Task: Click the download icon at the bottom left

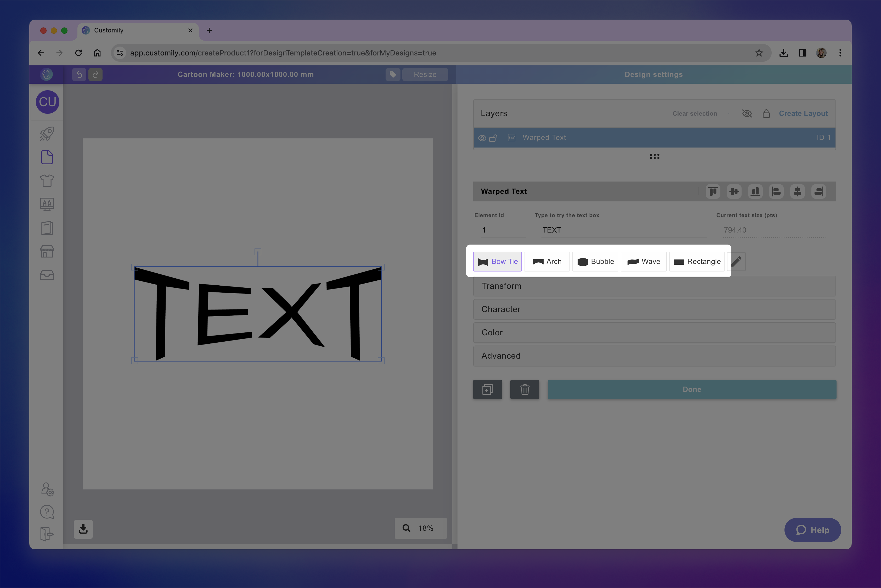Action: point(83,529)
